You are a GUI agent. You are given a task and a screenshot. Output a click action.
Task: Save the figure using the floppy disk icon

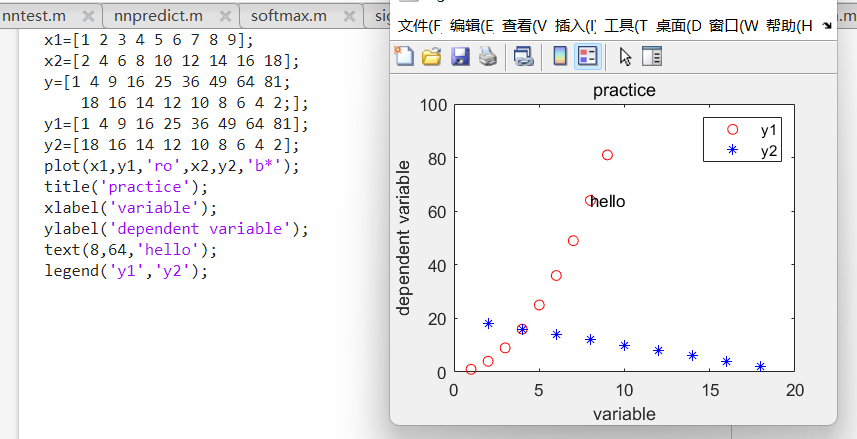pos(460,56)
